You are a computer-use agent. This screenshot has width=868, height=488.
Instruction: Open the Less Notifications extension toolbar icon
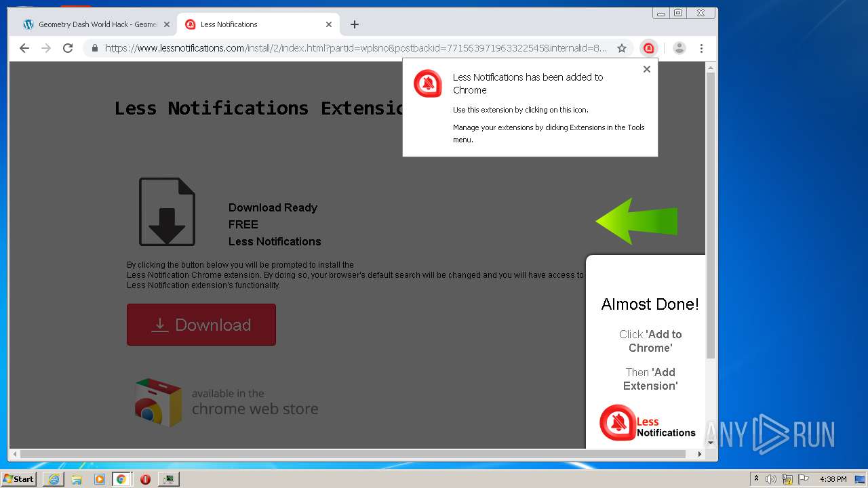pyautogui.click(x=648, y=48)
